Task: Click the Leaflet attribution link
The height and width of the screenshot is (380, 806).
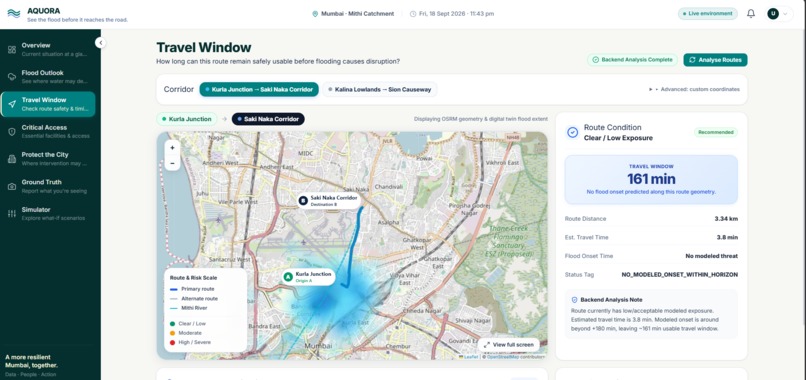Action: click(470, 356)
